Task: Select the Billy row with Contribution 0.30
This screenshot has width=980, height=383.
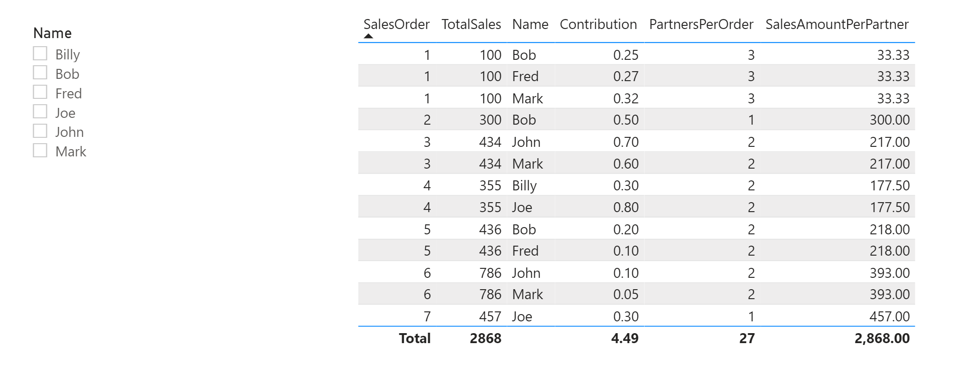Action: coord(635,185)
